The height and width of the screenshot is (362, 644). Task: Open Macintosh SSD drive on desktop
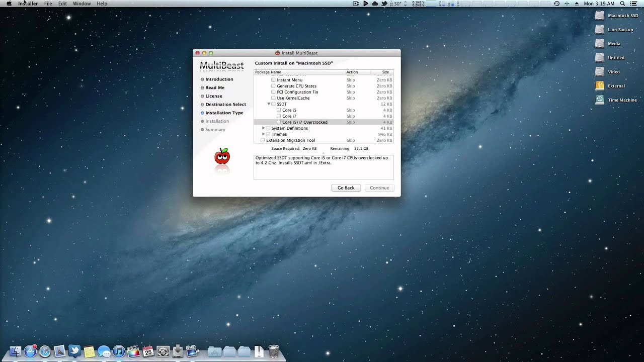(600, 15)
